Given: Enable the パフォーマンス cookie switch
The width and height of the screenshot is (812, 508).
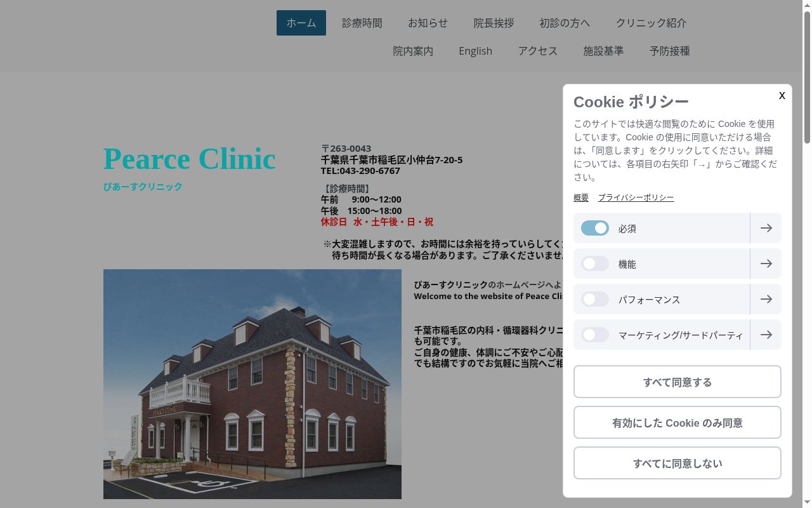Looking at the screenshot, I should point(595,299).
